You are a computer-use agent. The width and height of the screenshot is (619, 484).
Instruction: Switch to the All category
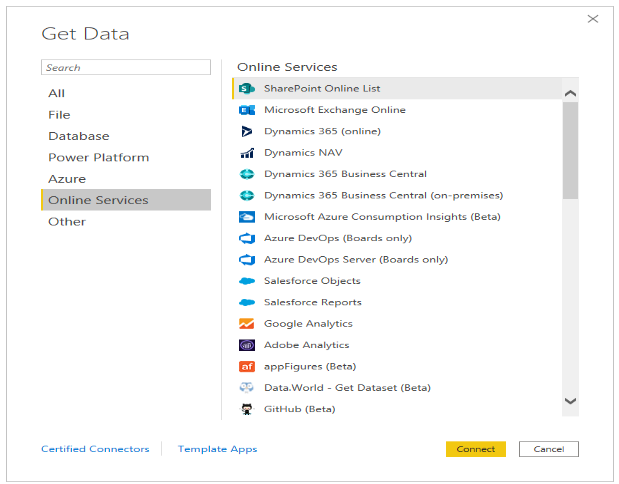(57, 93)
